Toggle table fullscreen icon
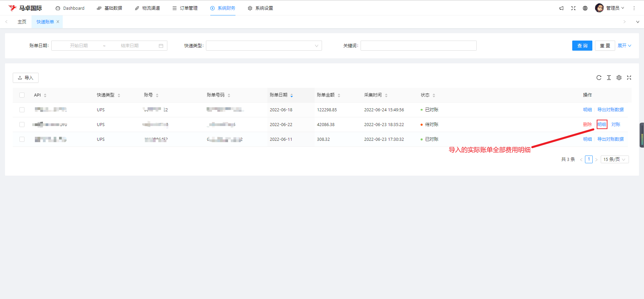The image size is (644, 299). (x=629, y=78)
